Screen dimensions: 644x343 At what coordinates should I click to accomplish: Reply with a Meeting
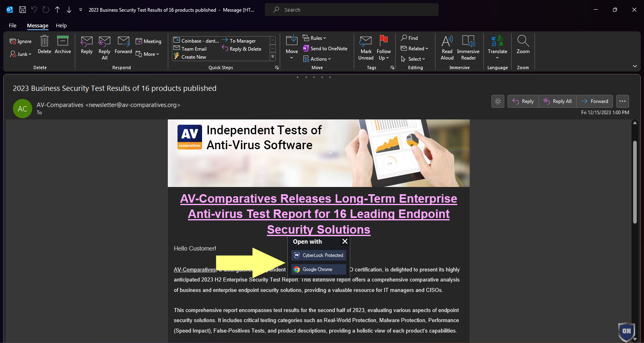click(149, 41)
